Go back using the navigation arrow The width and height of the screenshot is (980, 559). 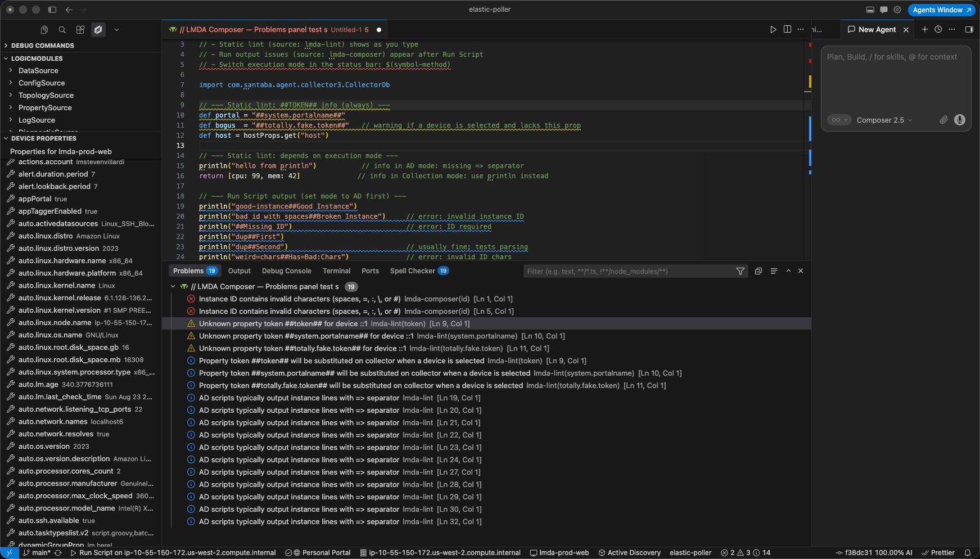[69, 10]
